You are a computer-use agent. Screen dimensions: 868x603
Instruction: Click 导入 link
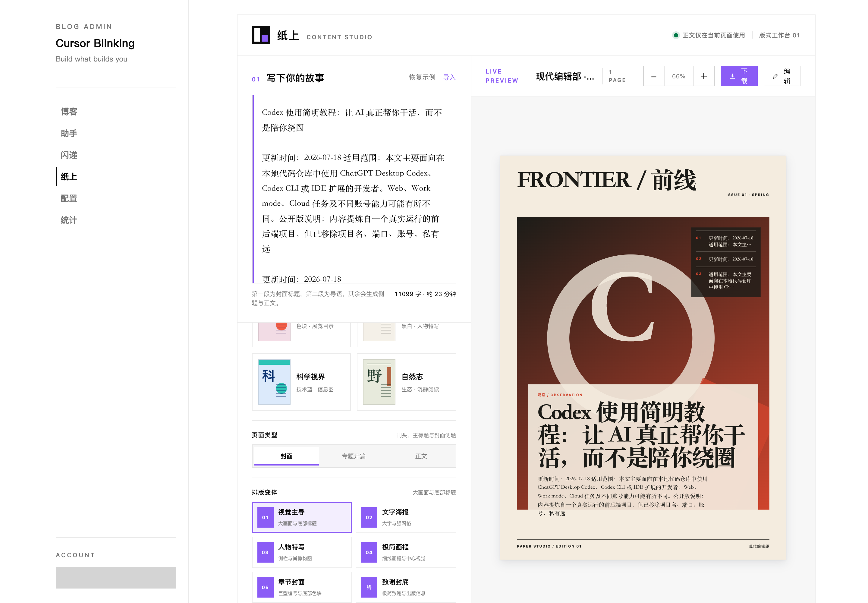(449, 77)
